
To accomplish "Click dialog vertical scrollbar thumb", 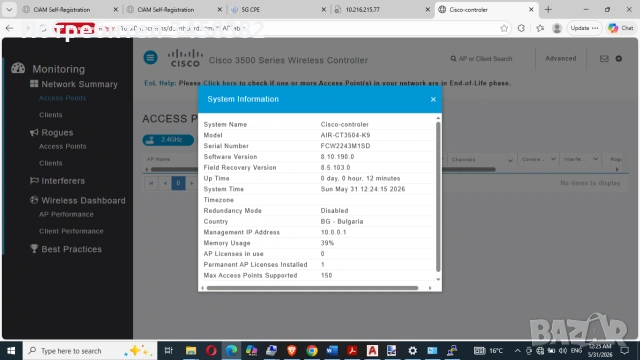I will (438, 196).
